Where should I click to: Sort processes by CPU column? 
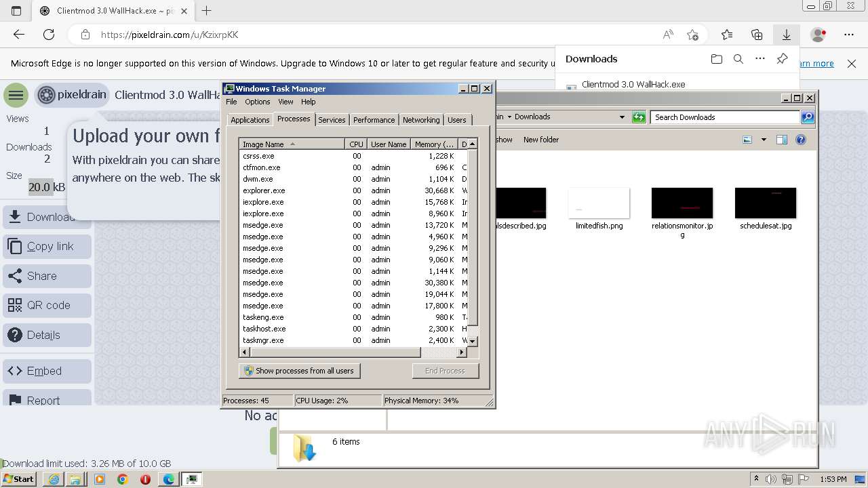pyautogui.click(x=356, y=144)
